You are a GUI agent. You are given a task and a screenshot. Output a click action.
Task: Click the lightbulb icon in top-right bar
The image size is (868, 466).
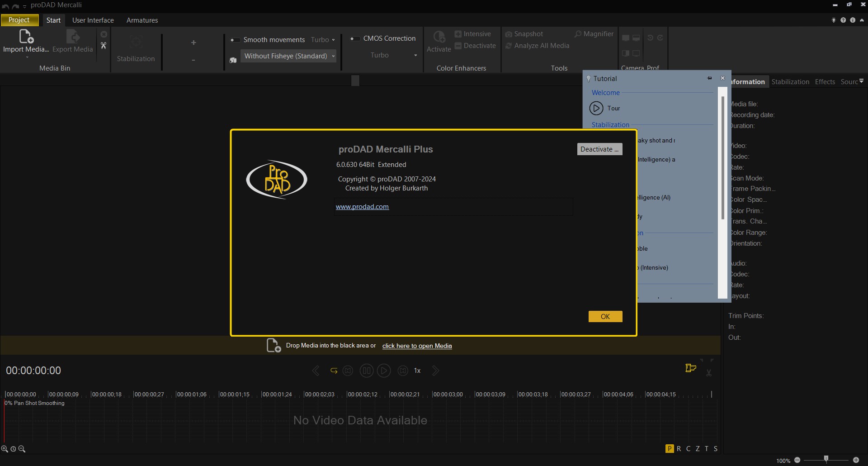834,20
